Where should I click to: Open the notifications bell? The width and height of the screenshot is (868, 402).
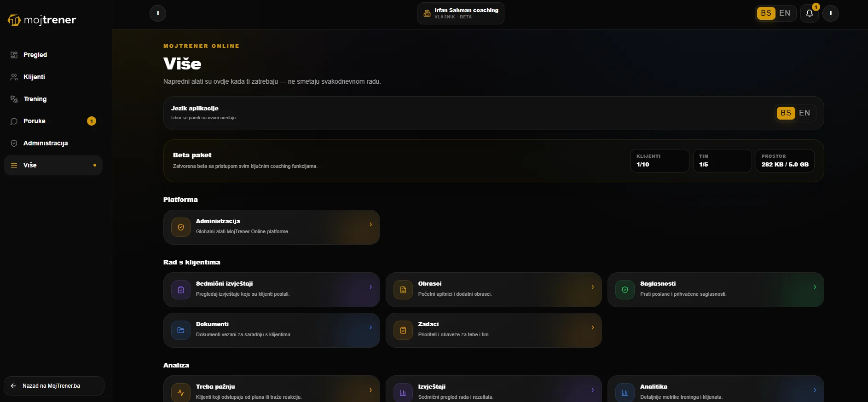tap(810, 13)
